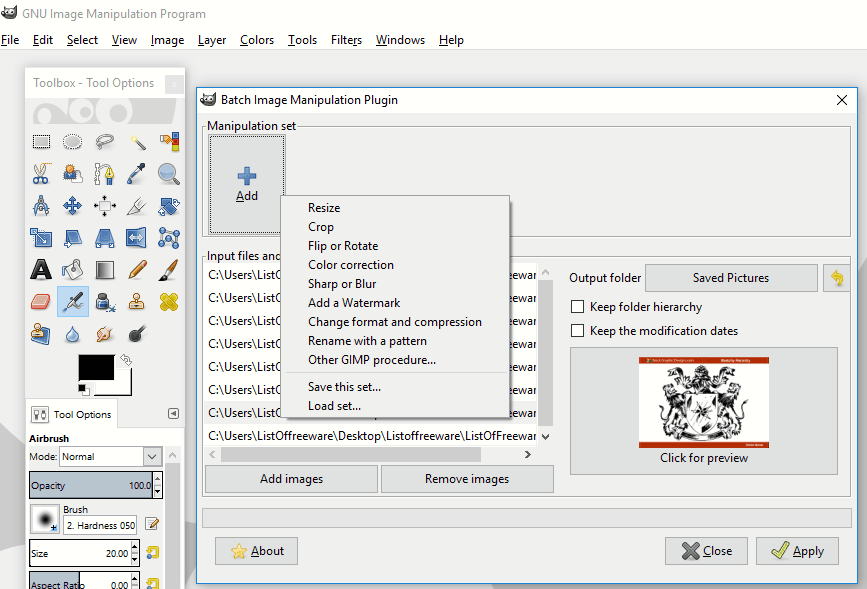Reset colors to black and white
The height and width of the screenshot is (589, 867).
tap(83, 389)
